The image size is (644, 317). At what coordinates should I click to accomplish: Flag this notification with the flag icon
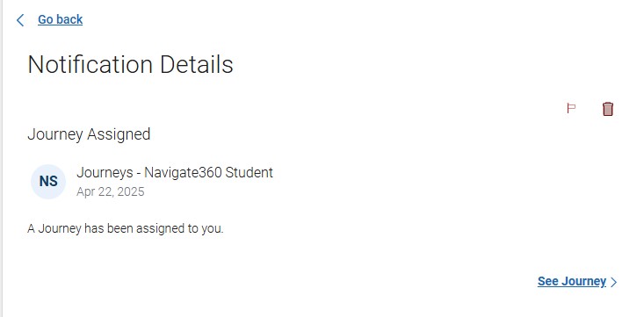pyautogui.click(x=571, y=109)
